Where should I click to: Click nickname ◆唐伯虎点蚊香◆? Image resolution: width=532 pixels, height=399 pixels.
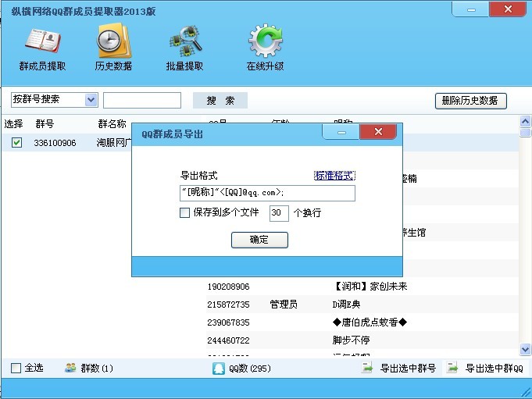[x=370, y=322]
